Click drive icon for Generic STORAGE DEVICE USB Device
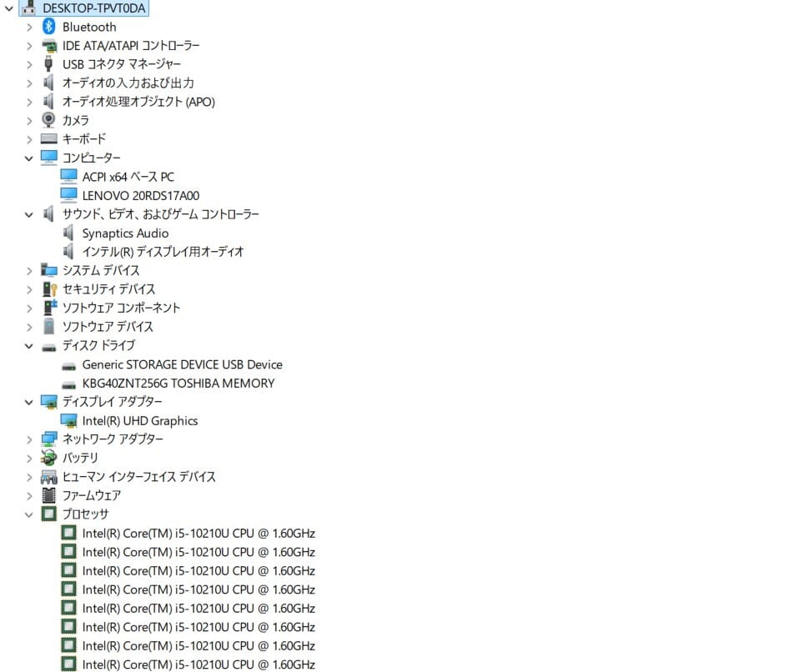Viewport: 788px width, 672px height. (69, 366)
